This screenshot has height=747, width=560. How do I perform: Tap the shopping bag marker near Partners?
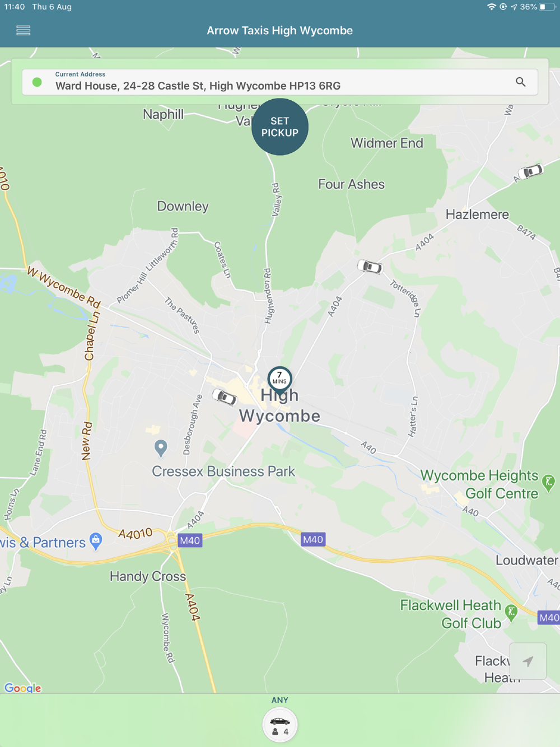[96, 541]
